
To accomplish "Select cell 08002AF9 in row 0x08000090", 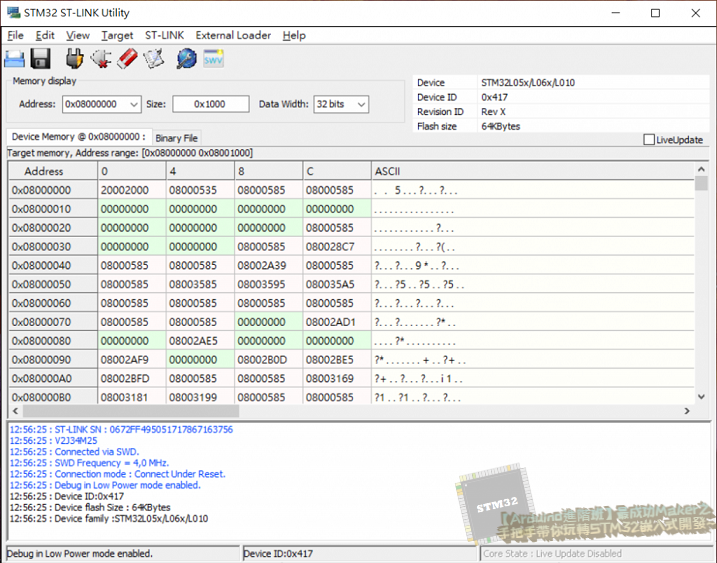I will click(x=132, y=360).
